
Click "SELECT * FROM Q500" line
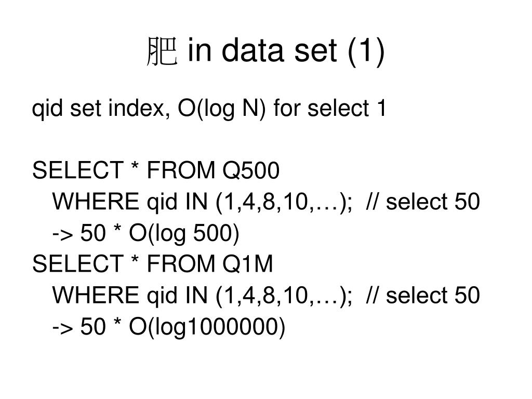tap(156, 170)
